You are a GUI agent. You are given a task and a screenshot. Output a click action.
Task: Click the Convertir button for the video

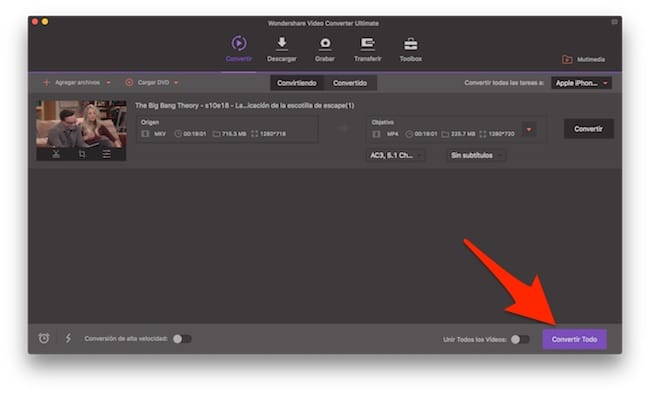click(588, 129)
